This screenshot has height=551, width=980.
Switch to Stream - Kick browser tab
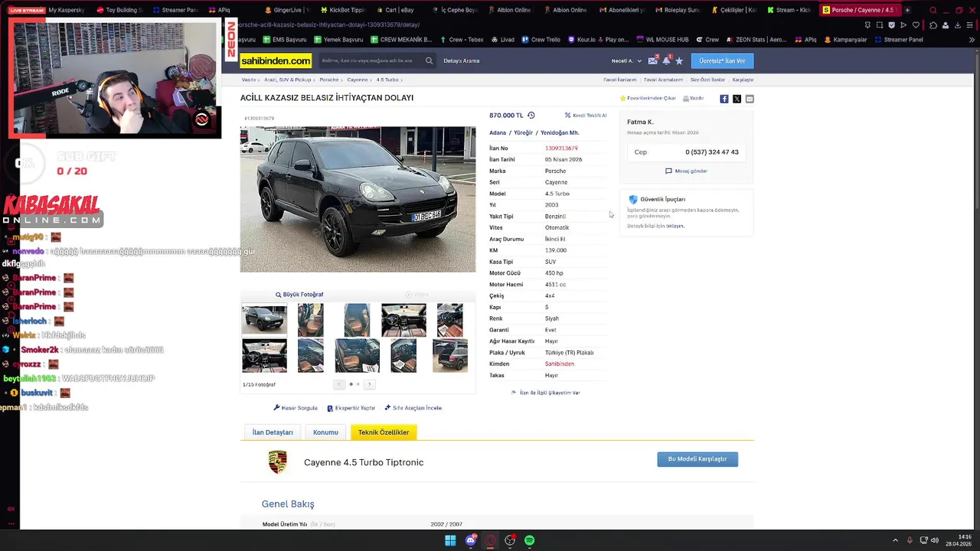[789, 10]
